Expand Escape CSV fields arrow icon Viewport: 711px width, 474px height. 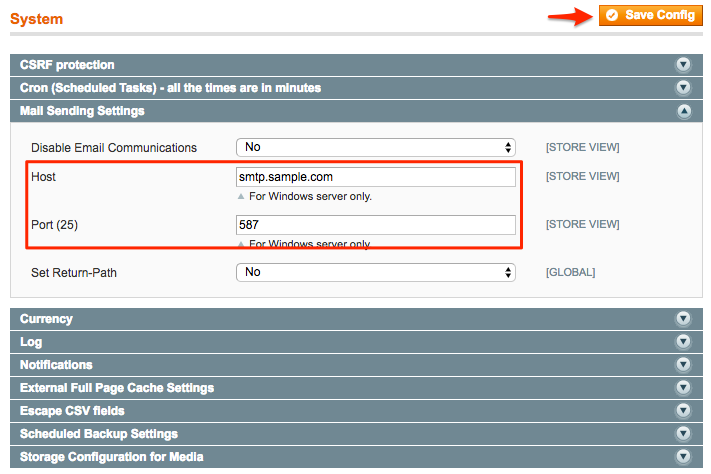coord(683,411)
